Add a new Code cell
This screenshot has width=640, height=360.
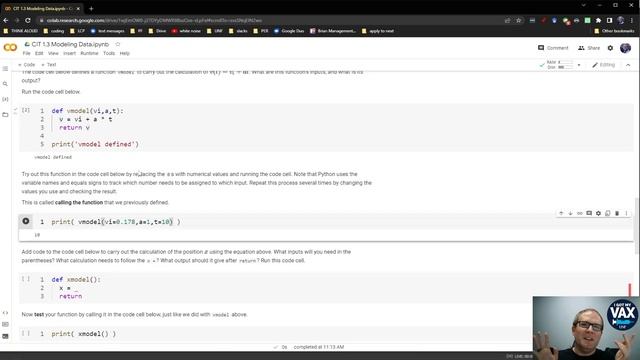pyautogui.click(x=27, y=64)
